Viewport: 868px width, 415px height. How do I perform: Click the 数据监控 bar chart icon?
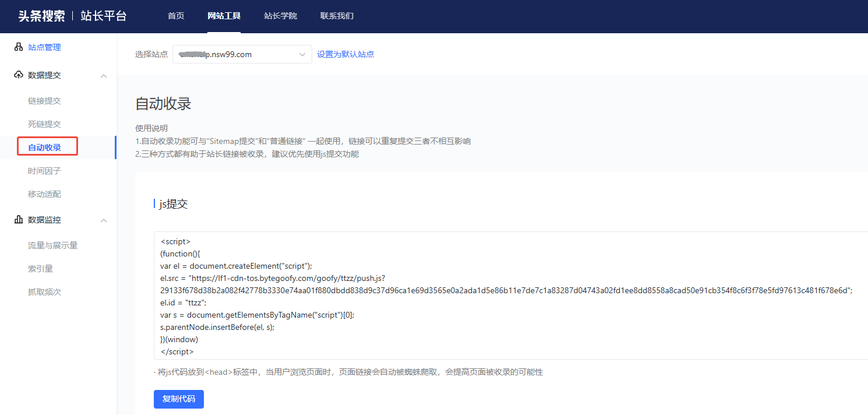(18, 220)
